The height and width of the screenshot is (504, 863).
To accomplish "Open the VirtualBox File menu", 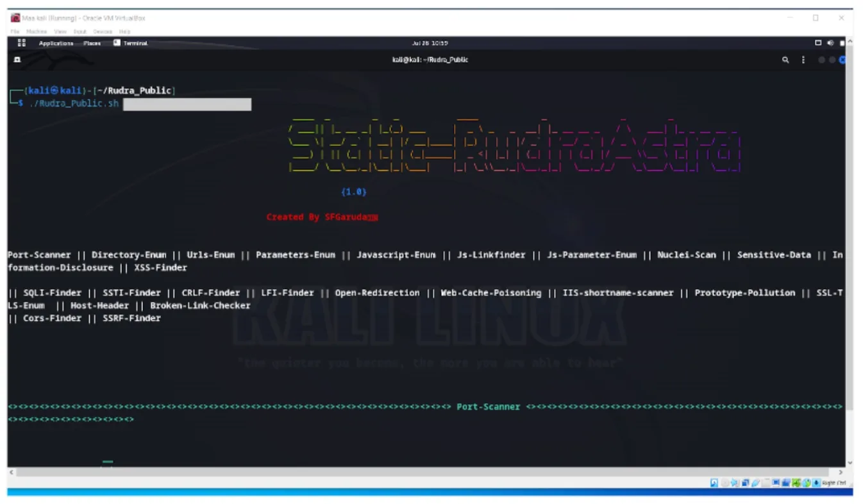I will [15, 31].
